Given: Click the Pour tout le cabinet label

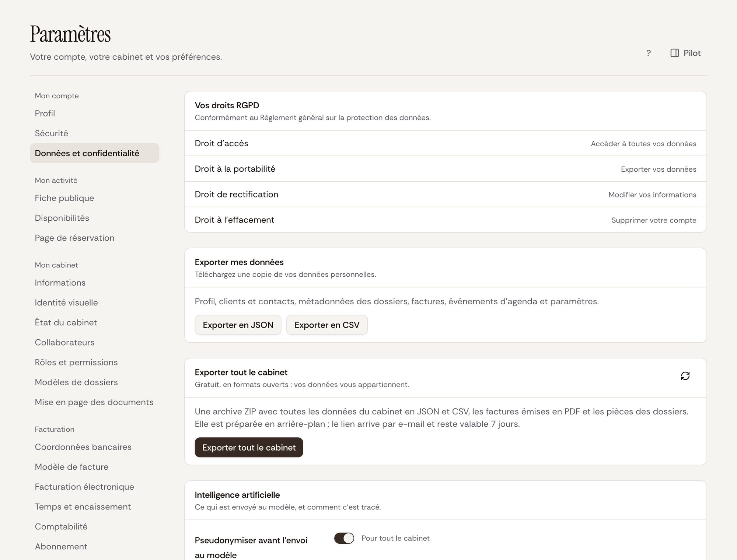Looking at the screenshot, I should point(395,538).
